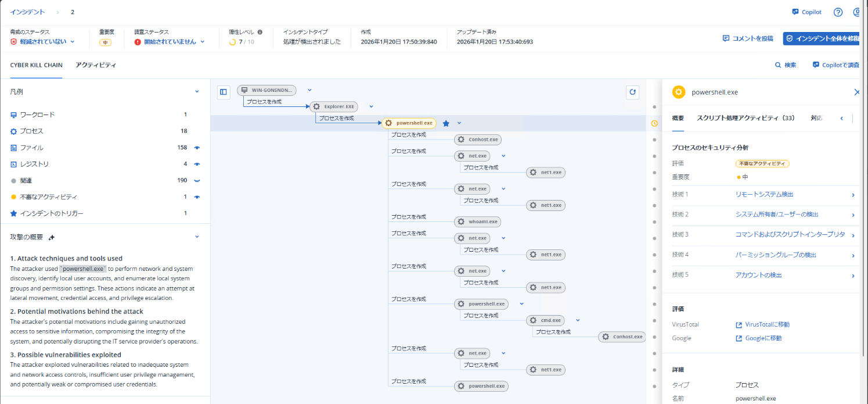Click the sparkle icon next to 攻撃の概要
This screenshot has width=868, height=404.
(x=52, y=237)
